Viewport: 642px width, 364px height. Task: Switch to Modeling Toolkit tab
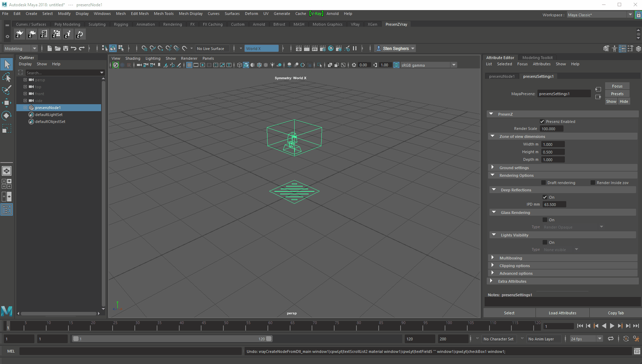(537, 58)
